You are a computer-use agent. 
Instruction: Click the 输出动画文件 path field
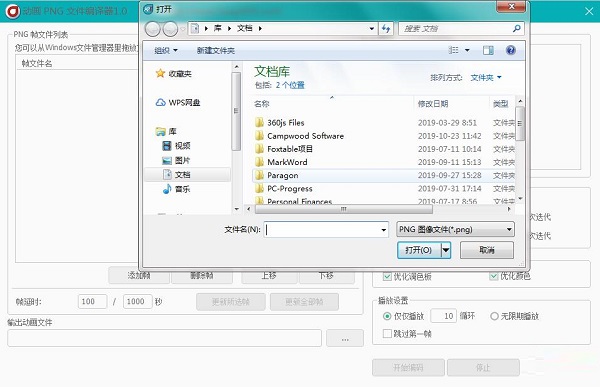(x=164, y=338)
